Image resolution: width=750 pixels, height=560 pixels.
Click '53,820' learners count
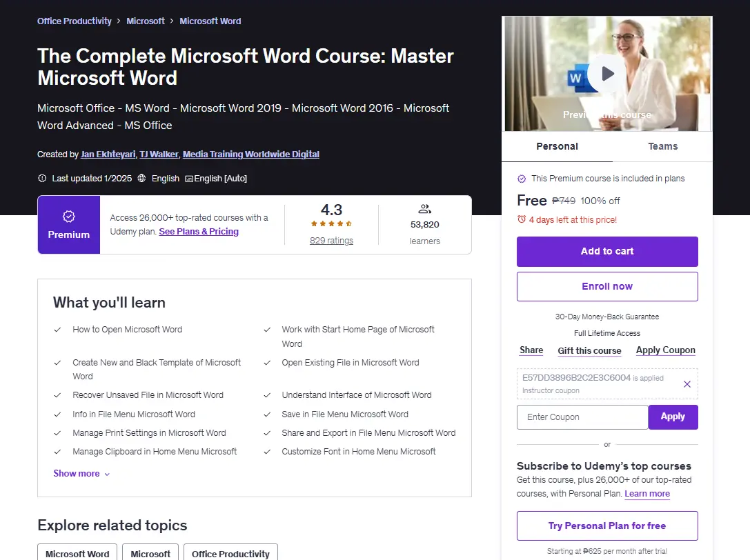[425, 225]
